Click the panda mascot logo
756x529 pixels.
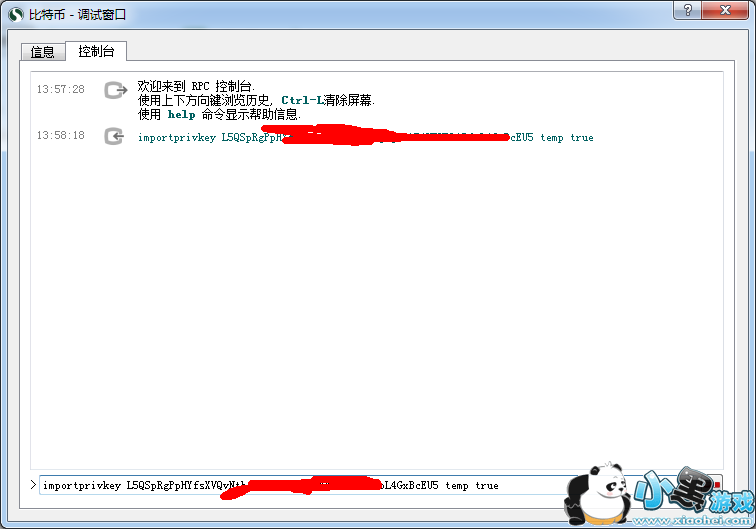click(x=598, y=493)
